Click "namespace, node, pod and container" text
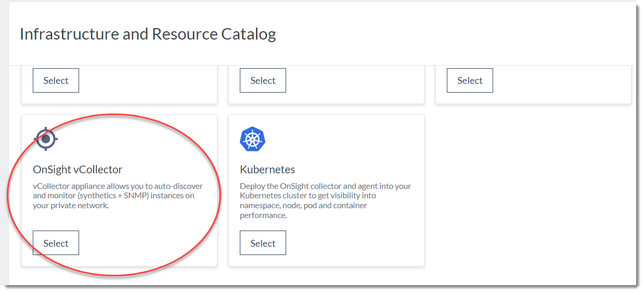Screen dimensions: 644x293 (x=303, y=206)
